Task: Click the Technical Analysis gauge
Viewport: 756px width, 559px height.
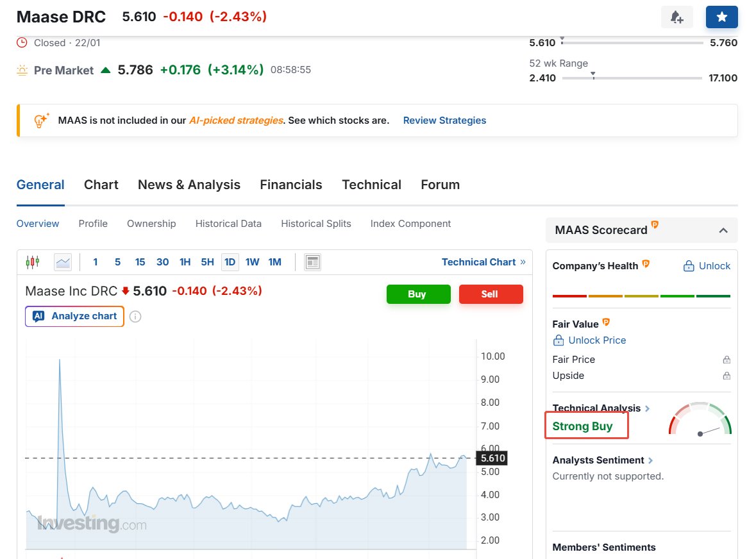Action: [700, 419]
